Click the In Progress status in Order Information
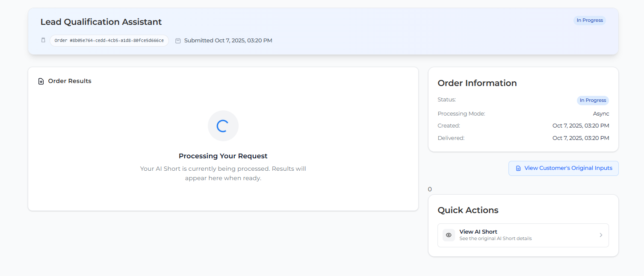The height and width of the screenshot is (276, 644). pyautogui.click(x=592, y=100)
